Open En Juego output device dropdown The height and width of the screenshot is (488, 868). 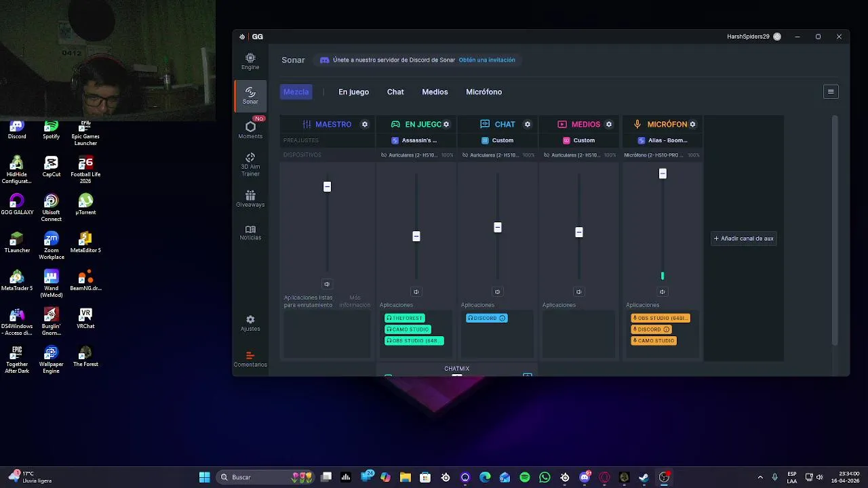tap(416, 155)
